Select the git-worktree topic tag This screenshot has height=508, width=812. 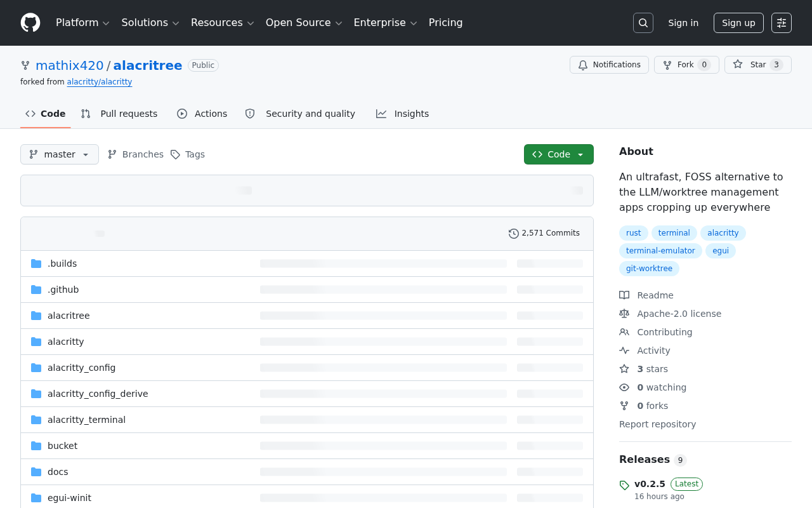(x=649, y=269)
